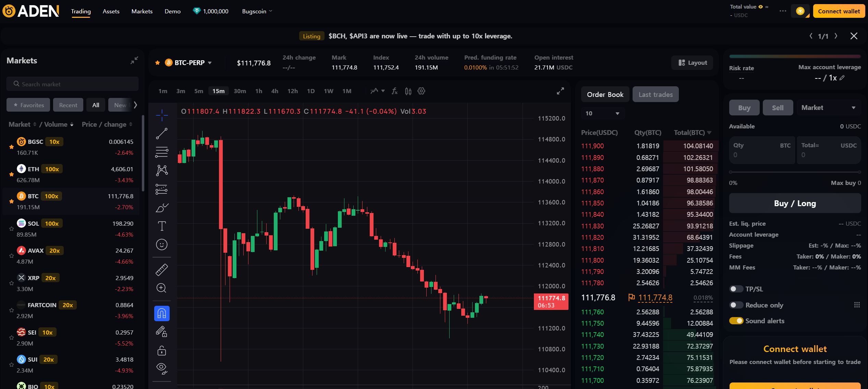Open the Fibonacci retracement tool
868x389 pixels.
click(162, 151)
